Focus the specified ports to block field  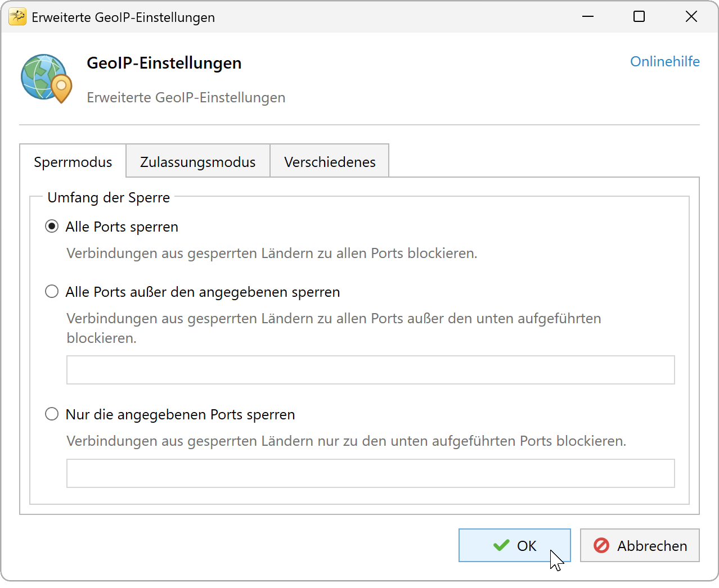click(x=370, y=473)
